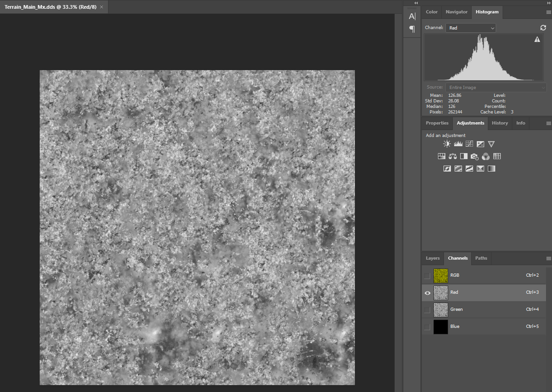
Task: Show the RGB composite channel
Action: tap(427, 275)
